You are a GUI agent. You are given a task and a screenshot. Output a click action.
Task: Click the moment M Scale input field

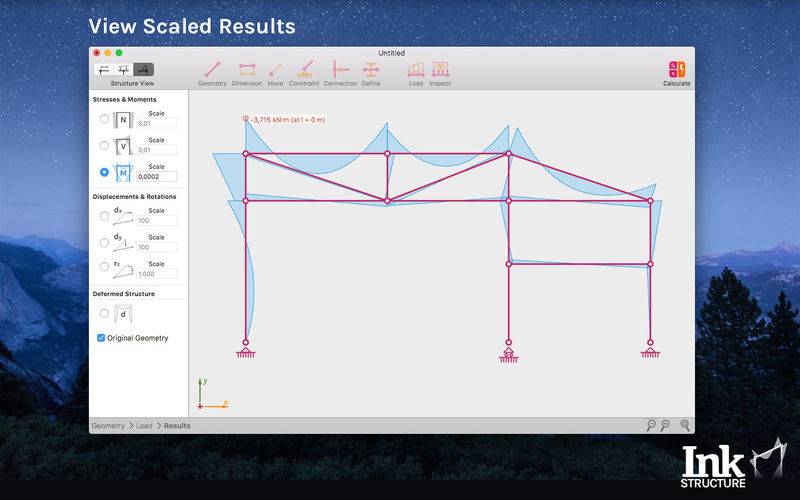click(x=157, y=176)
